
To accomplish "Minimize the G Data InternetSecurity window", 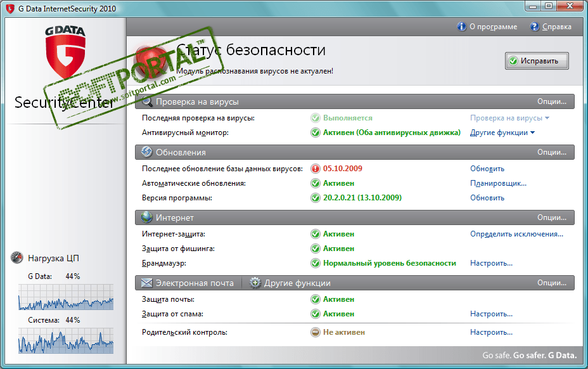I will [x=534, y=6].
